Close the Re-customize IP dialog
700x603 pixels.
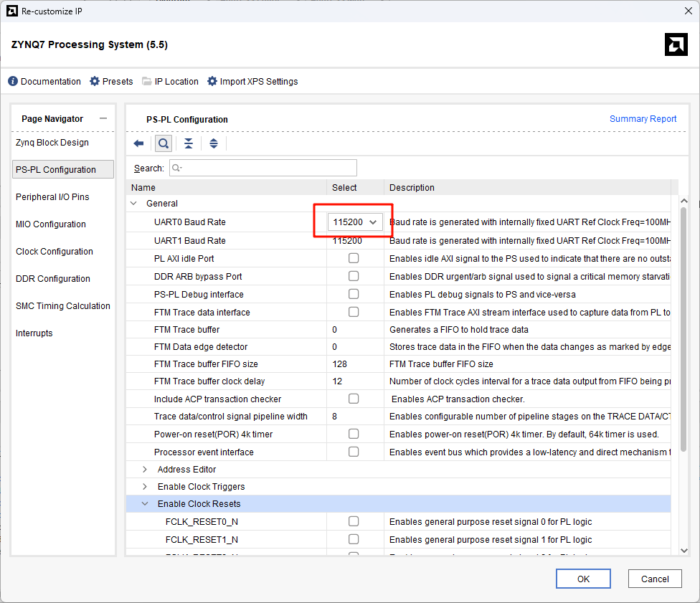click(x=689, y=11)
